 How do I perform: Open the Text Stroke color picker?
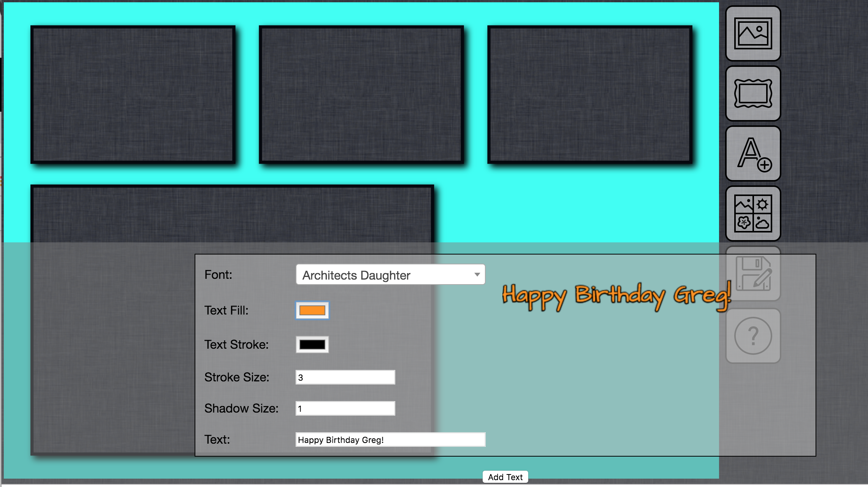(x=312, y=344)
